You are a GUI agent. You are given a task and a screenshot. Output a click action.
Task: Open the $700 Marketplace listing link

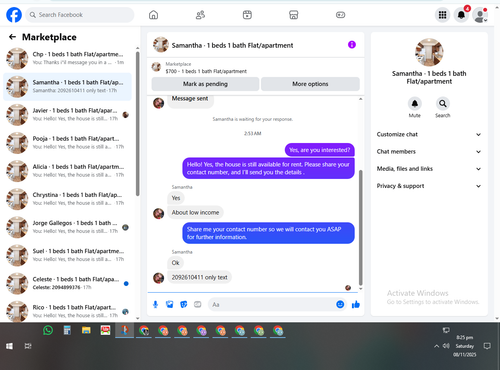pos(206,71)
